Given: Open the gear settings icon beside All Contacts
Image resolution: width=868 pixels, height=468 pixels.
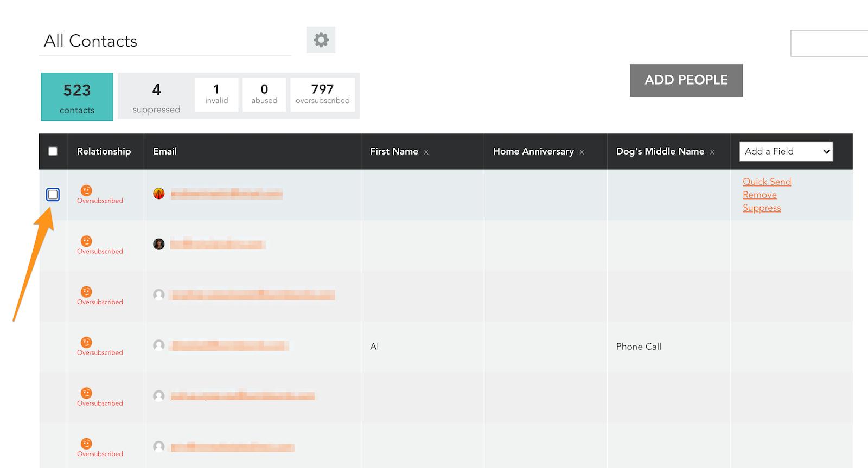Looking at the screenshot, I should 321,40.
